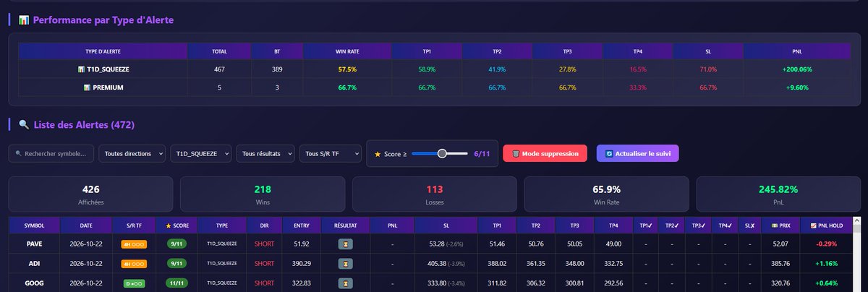The image size is (868, 292).
Task: Click the 11/11 score badge in GOOG row
Action: [177, 285]
